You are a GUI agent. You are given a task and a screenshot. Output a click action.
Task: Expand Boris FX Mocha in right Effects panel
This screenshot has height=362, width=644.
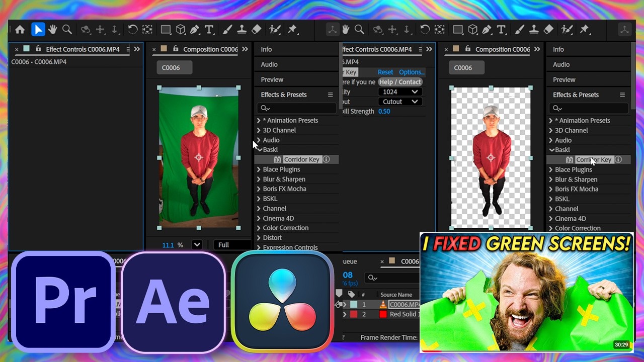tap(551, 189)
